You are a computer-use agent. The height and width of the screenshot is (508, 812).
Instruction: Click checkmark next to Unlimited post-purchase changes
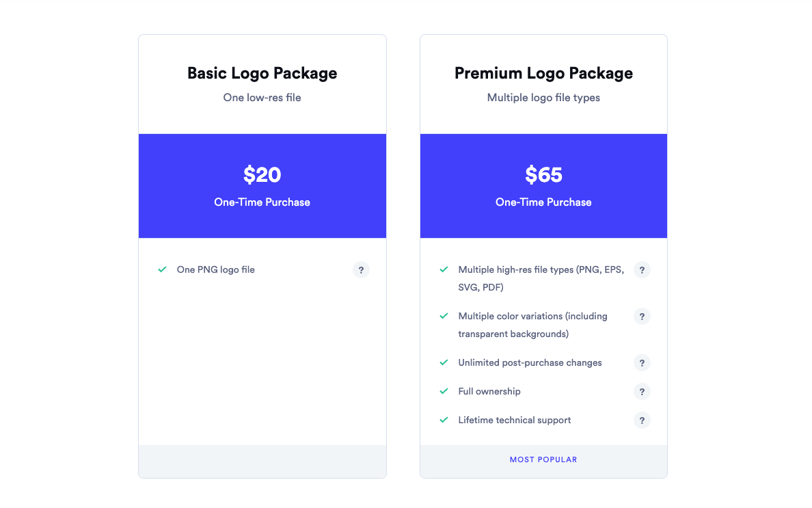(x=444, y=362)
